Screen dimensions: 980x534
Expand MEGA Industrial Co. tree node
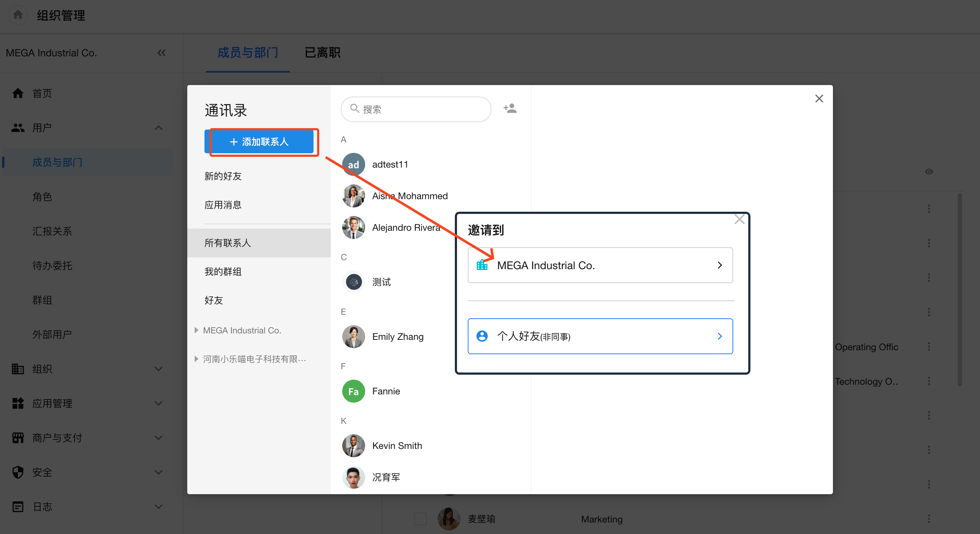[196, 331]
